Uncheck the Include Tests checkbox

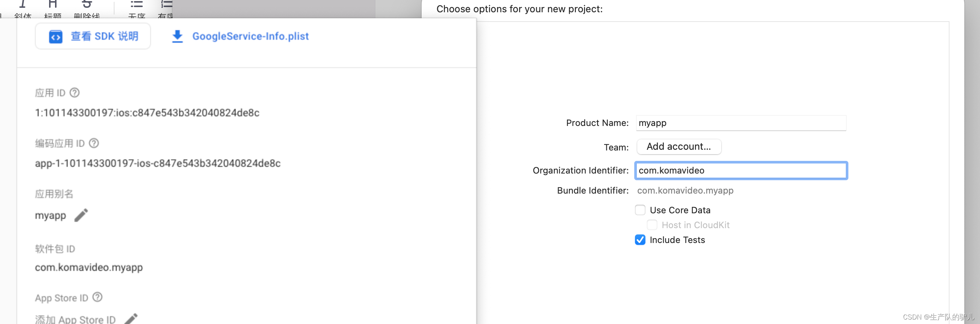click(640, 240)
